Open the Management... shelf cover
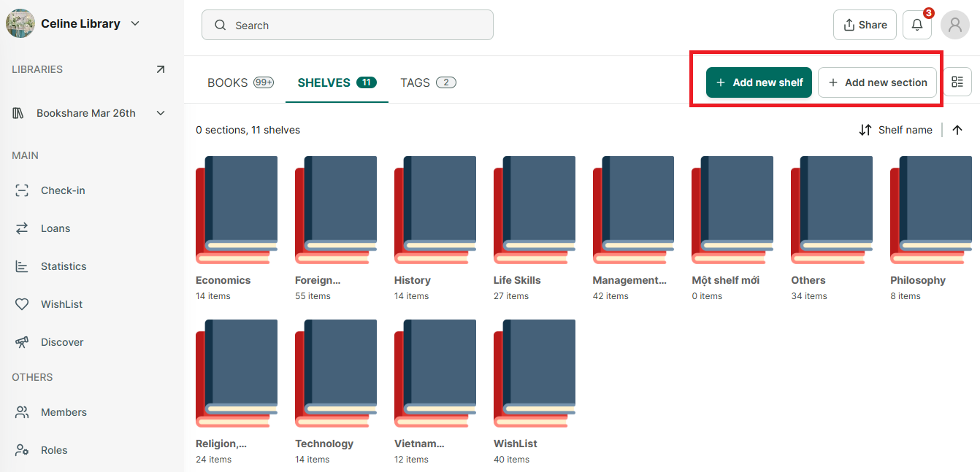980x472 pixels. (x=634, y=210)
